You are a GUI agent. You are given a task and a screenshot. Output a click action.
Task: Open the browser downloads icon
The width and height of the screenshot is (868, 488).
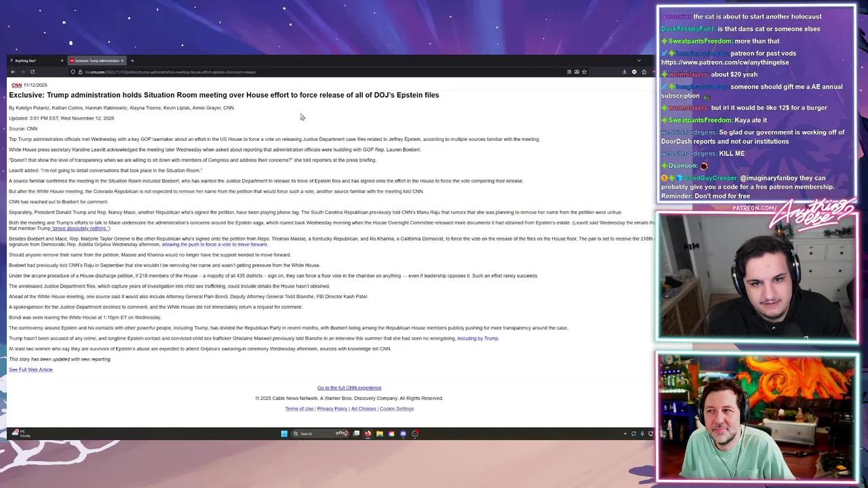click(x=625, y=72)
